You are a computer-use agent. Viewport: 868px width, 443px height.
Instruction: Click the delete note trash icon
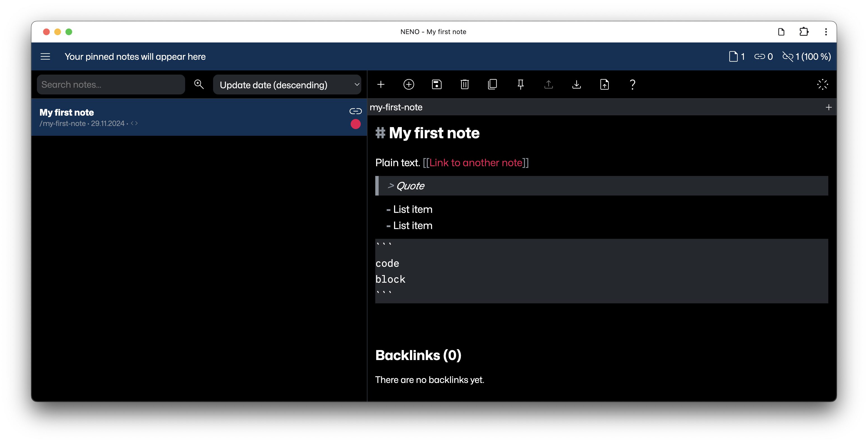pyautogui.click(x=464, y=85)
